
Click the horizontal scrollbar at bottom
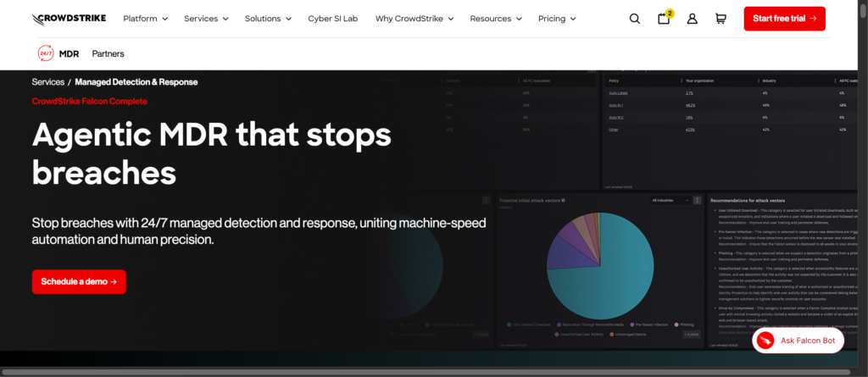point(426,373)
